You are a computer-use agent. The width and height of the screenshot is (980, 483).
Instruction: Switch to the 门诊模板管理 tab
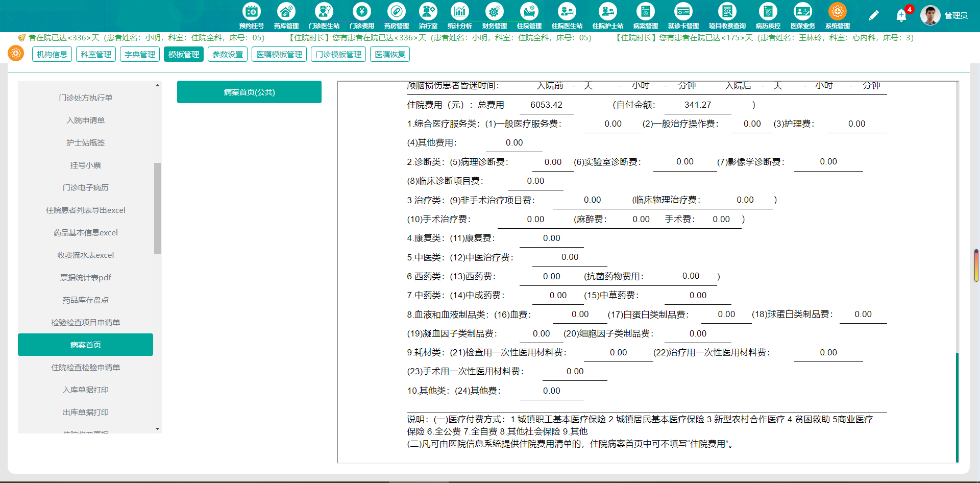[338, 54]
